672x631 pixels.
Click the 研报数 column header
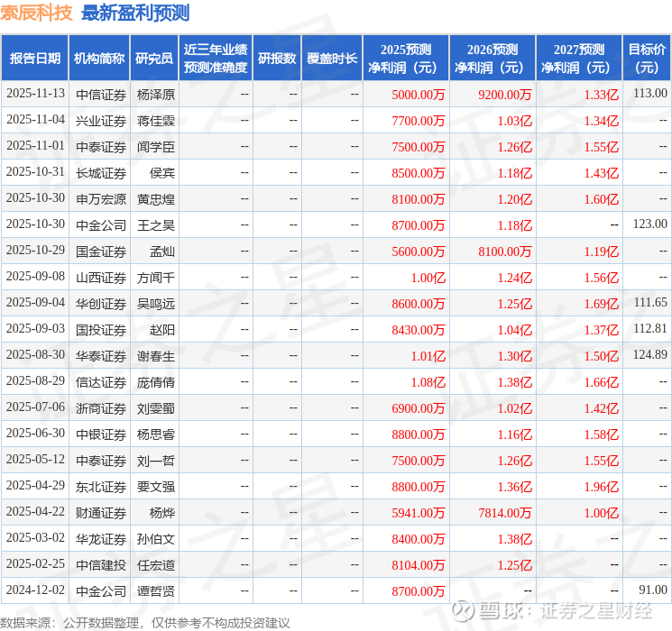pos(277,59)
